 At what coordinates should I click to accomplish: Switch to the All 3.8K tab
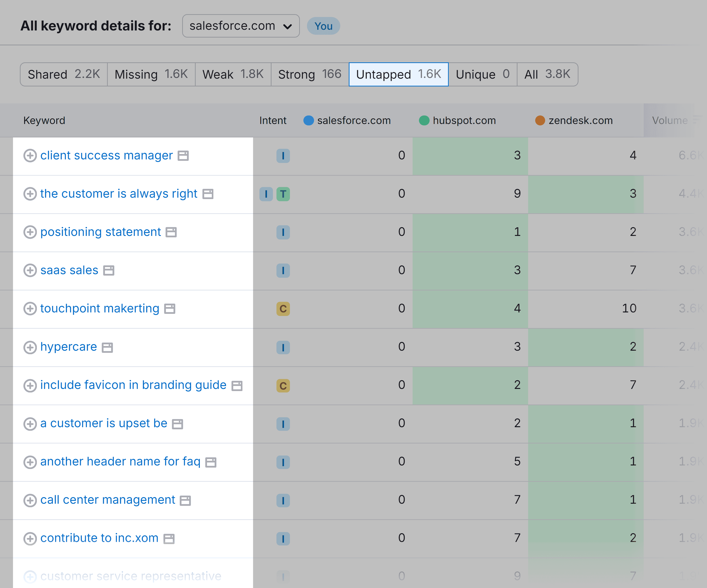tap(547, 74)
